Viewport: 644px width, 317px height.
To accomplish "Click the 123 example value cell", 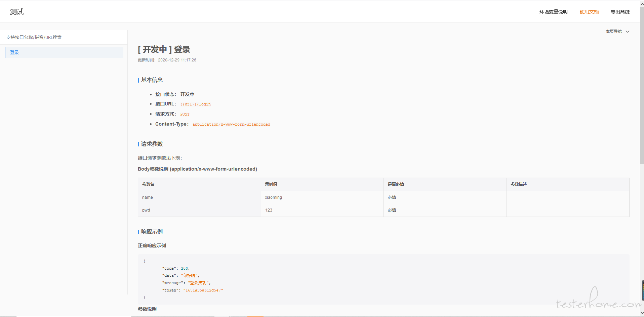I will tap(322, 210).
